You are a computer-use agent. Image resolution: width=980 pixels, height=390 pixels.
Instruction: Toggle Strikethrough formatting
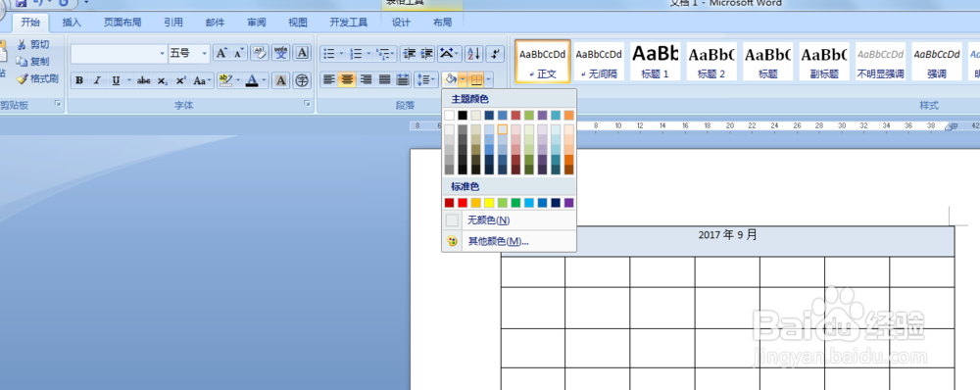coord(144,80)
